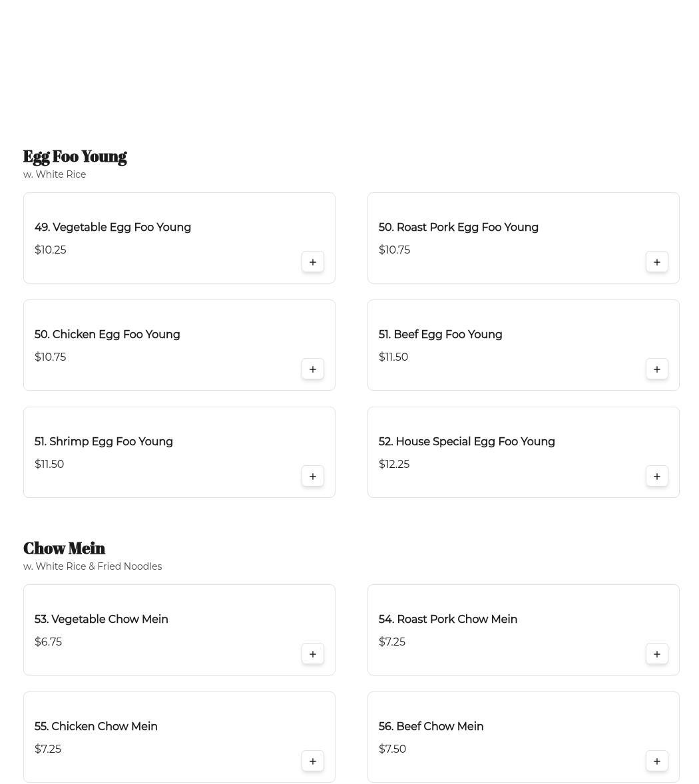Click the Chow Mein section heading
699x784 pixels.
click(x=64, y=548)
